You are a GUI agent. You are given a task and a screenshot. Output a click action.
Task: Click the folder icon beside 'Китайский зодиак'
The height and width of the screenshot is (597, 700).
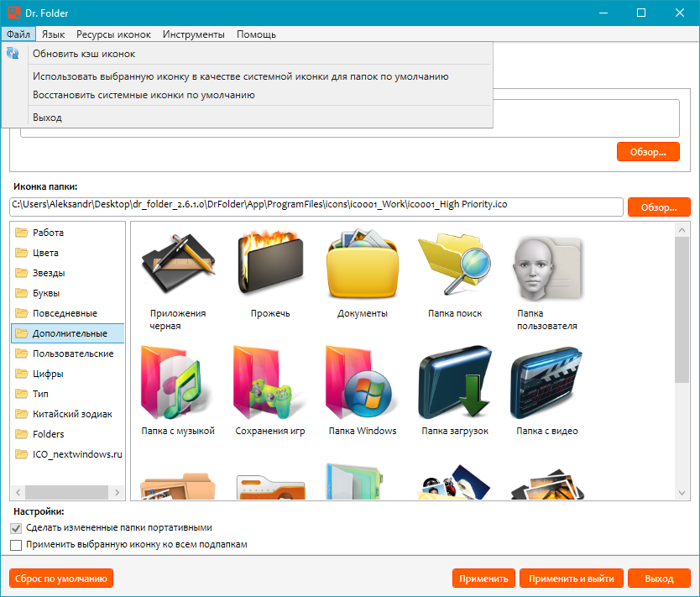[21, 414]
